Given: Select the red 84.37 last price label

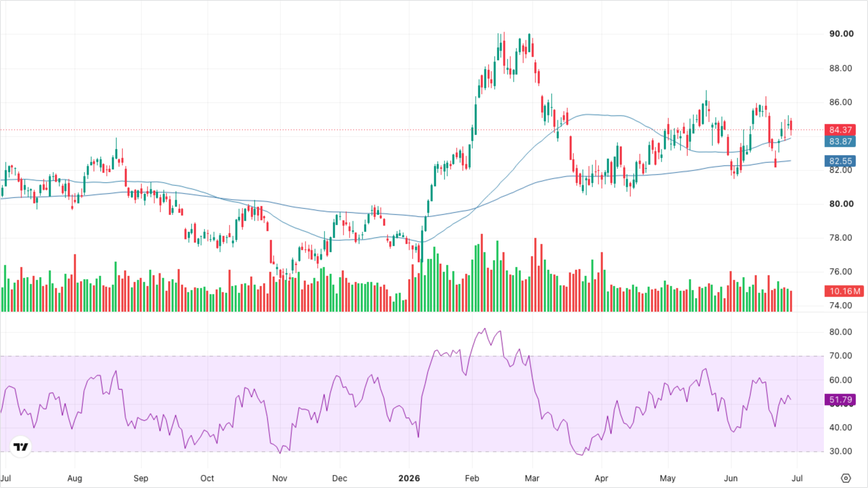Looking at the screenshot, I should [840, 130].
